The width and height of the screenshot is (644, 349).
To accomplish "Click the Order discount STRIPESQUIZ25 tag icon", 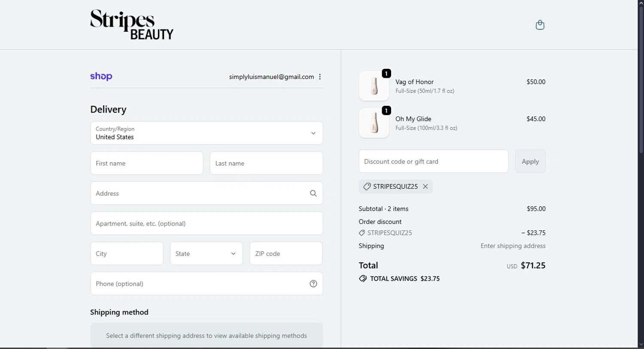I will pyautogui.click(x=362, y=233).
